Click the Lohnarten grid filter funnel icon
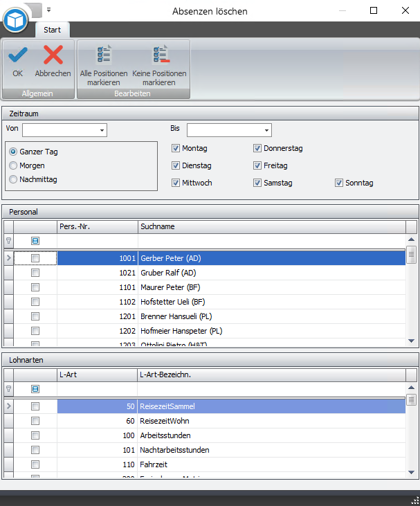 tap(8, 389)
